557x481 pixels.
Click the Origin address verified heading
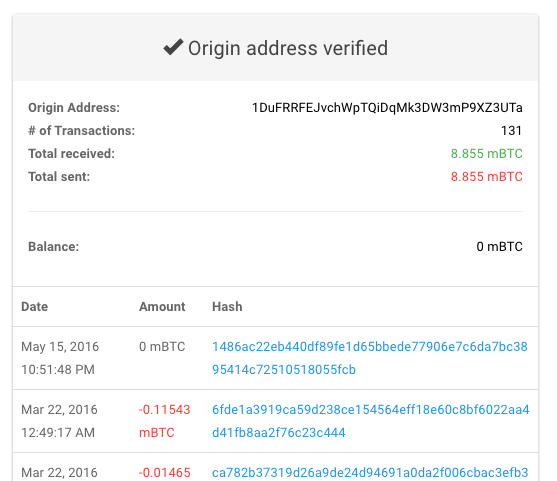(288, 48)
